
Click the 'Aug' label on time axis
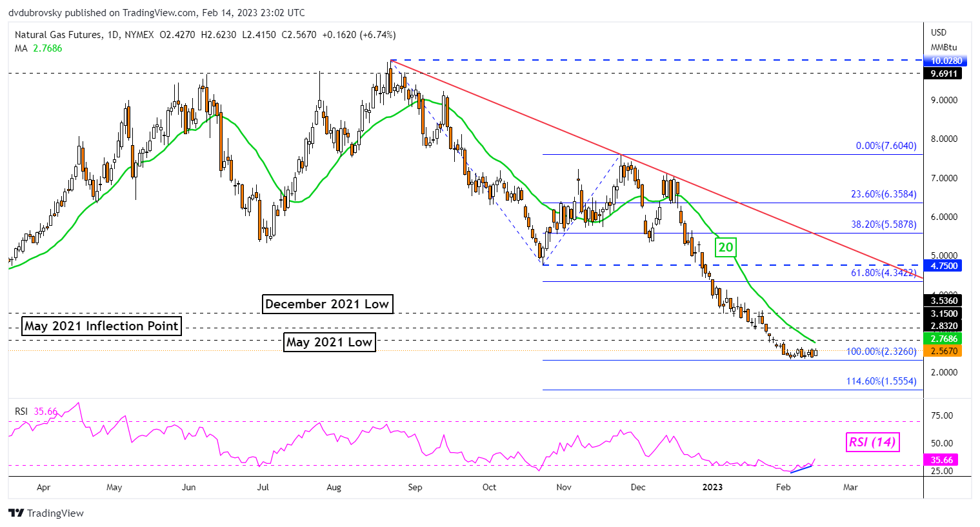pyautogui.click(x=334, y=487)
